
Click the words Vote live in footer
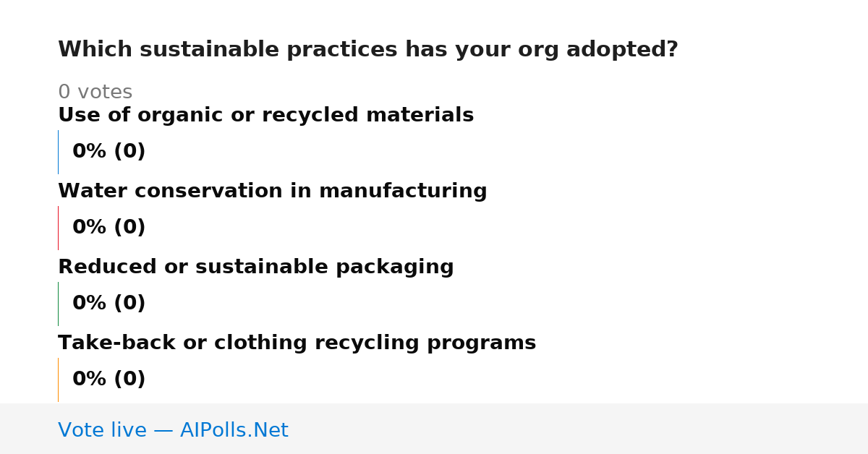point(102,430)
